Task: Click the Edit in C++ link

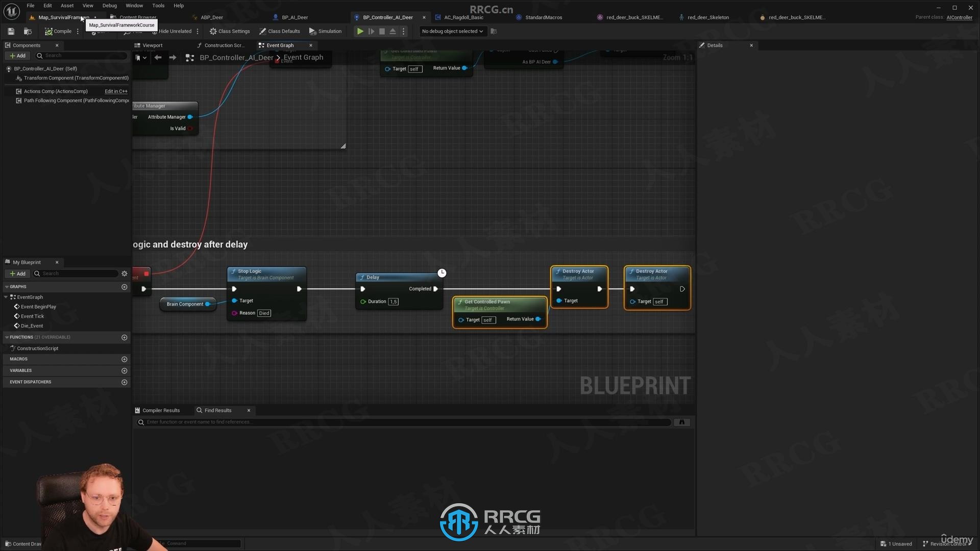Action: tap(116, 91)
